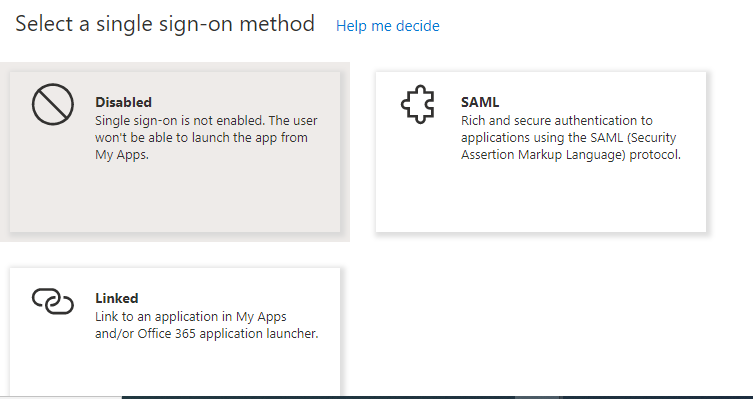Click the SAML puzzle piece icon
The height and width of the screenshot is (399, 753).
(x=418, y=104)
